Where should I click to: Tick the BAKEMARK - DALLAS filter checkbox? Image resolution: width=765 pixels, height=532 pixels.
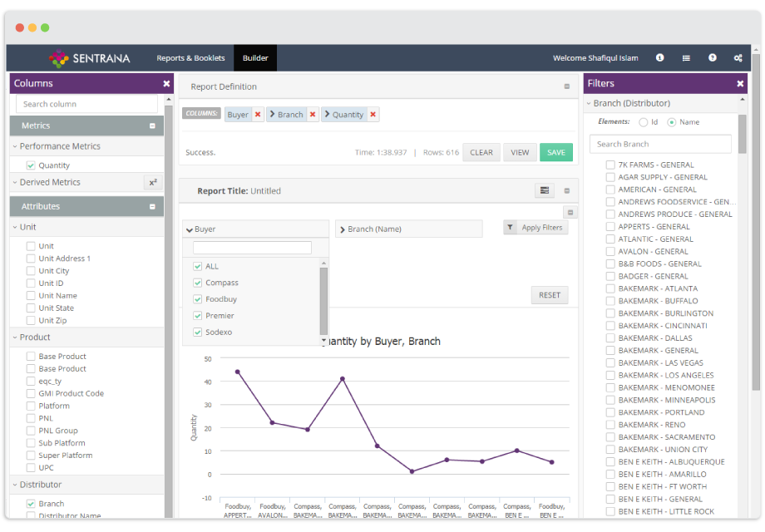pyautogui.click(x=610, y=338)
